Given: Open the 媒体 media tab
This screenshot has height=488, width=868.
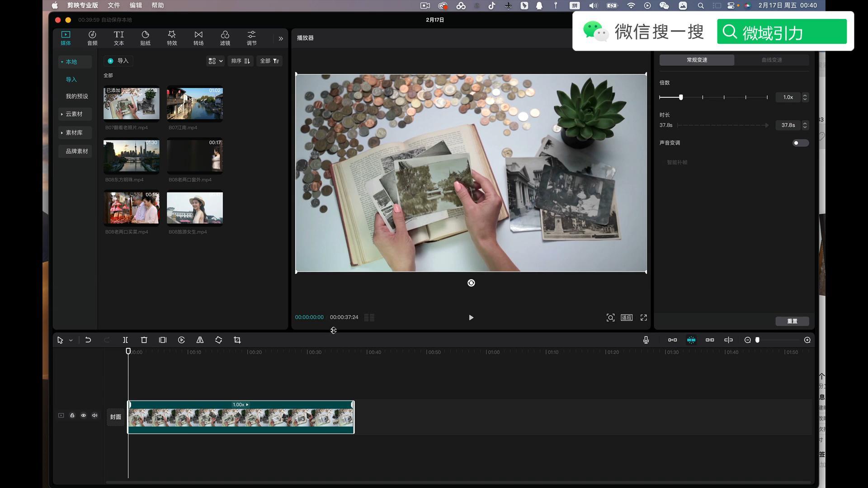Looking at the screenshot, I should click(x=66, y=38).
